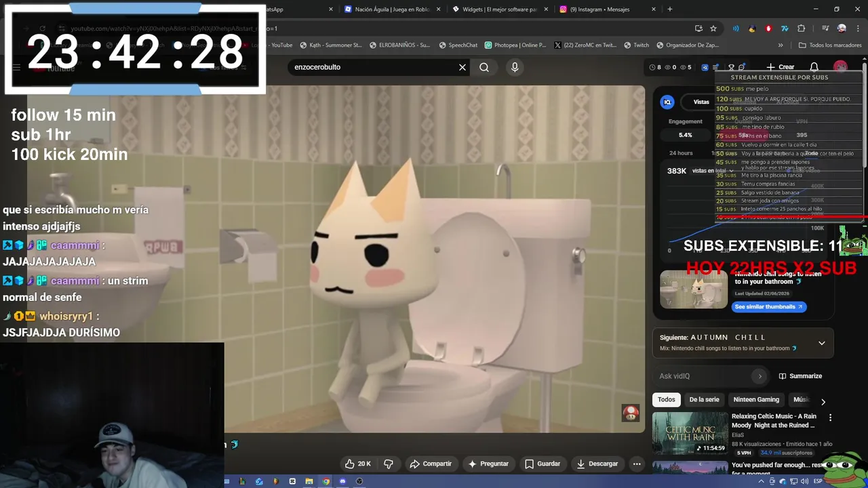This screenshot has height=488, width=868.
Task: Open a new browser tab
Action: (x=670, y=9)
